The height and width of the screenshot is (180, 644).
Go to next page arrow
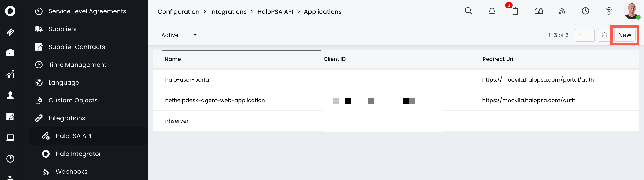(x=590, y=35)
